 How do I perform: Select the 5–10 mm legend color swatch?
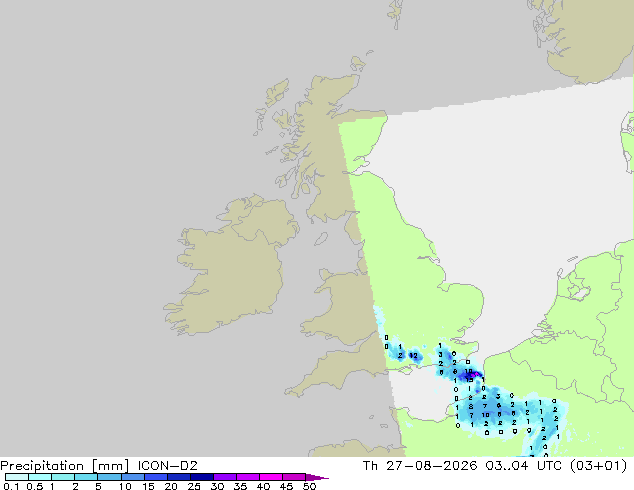tap(109, 477)
